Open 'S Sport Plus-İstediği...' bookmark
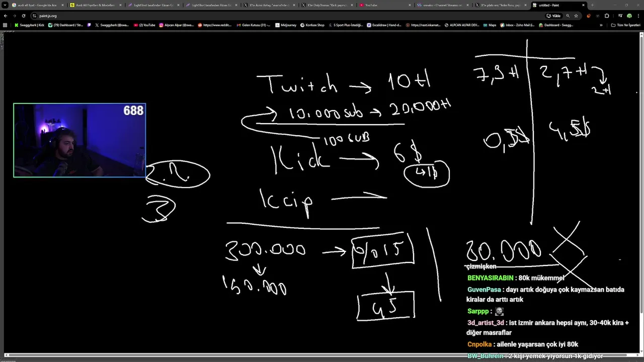The image size is (644, 362). 346,25
